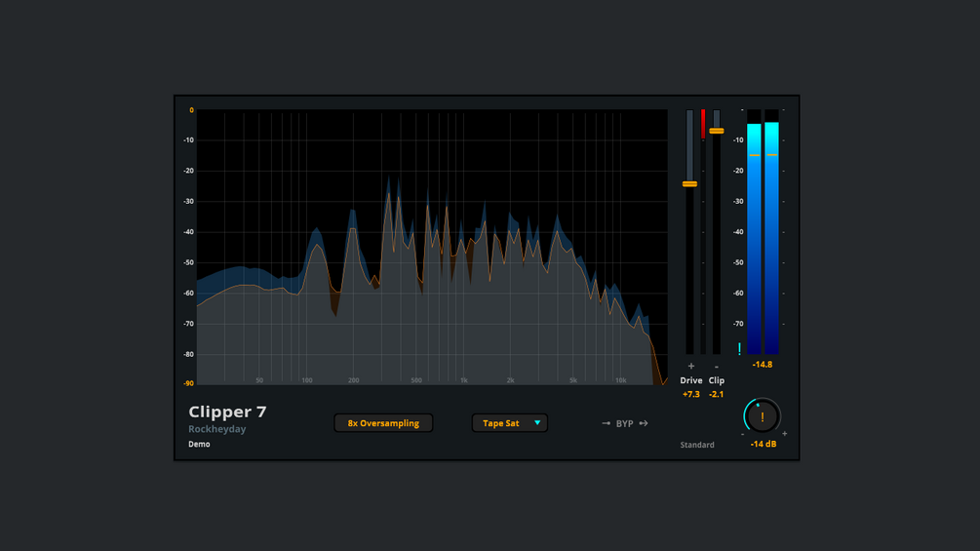Click the Clip label
The height and width of the screenshot is (551, 980).
pyautogui.click(x=717, y=380)
